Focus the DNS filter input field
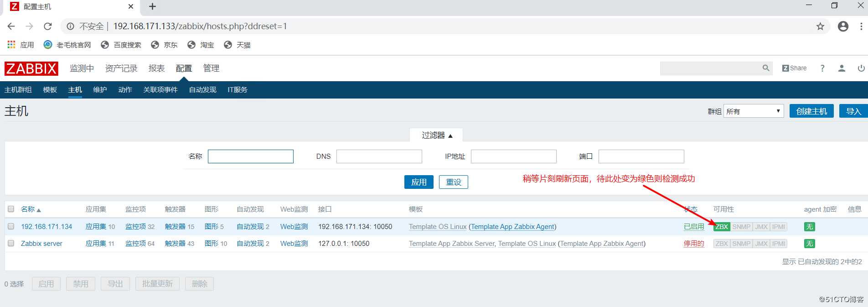This screenshot has width=868, height=307. tap(379, 156)
